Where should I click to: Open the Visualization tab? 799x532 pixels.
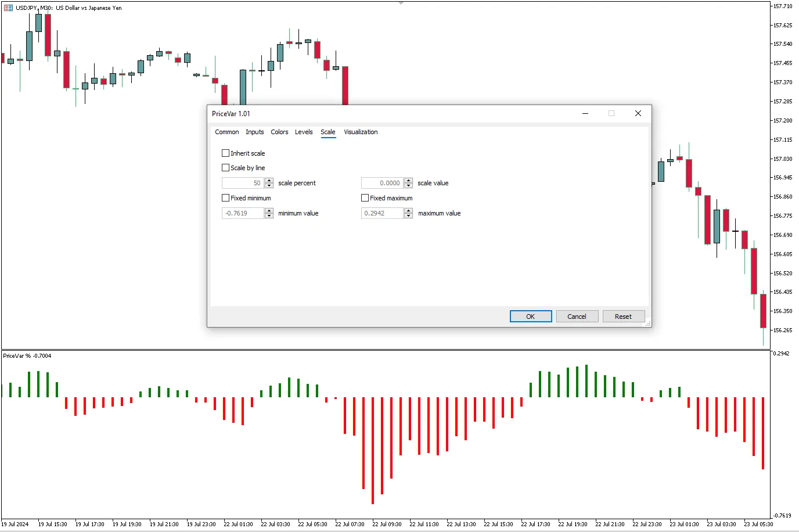360,132
